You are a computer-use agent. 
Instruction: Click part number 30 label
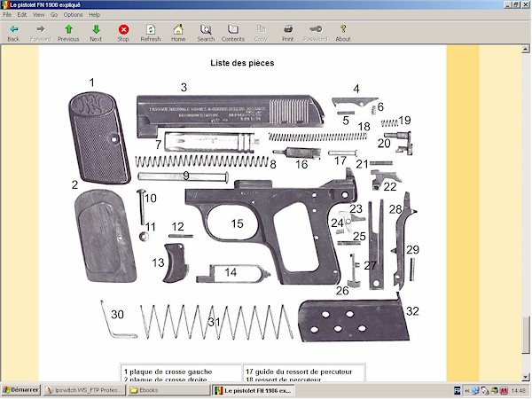(117, 315)
